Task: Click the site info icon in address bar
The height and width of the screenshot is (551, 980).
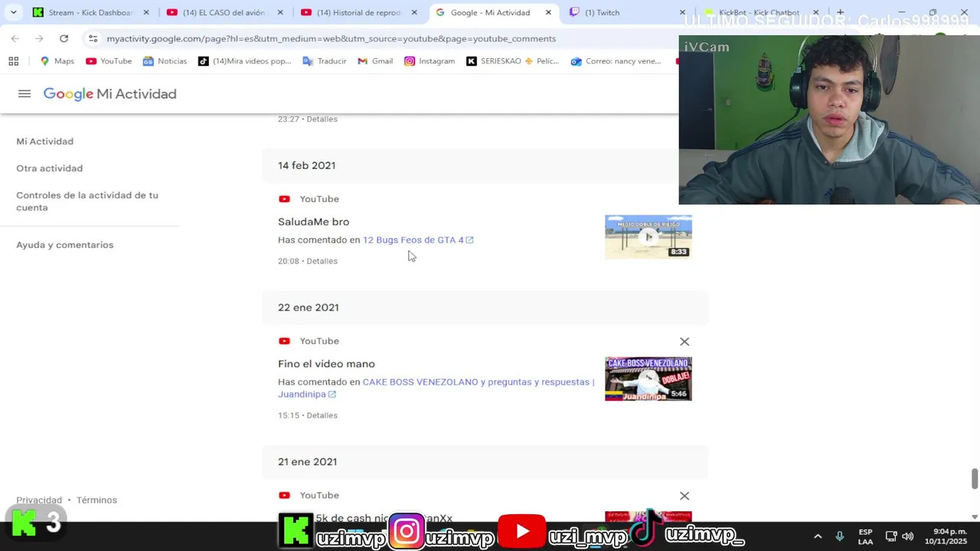Action: [93, 38]
